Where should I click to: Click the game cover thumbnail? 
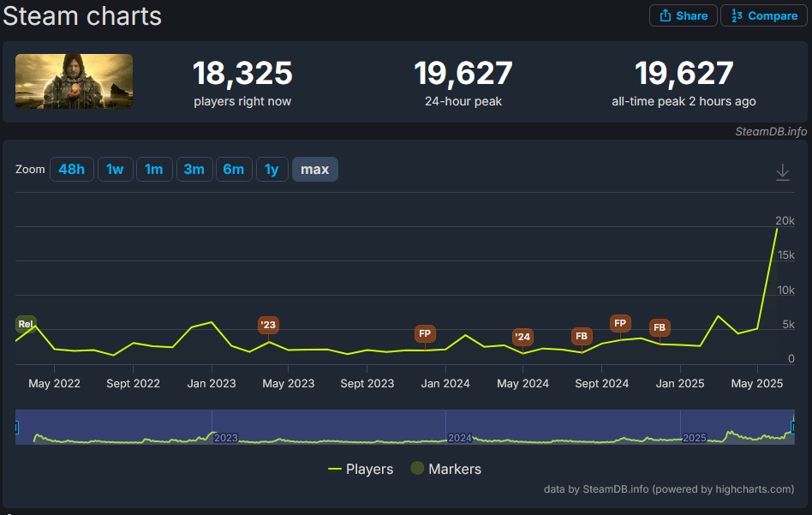74,81
